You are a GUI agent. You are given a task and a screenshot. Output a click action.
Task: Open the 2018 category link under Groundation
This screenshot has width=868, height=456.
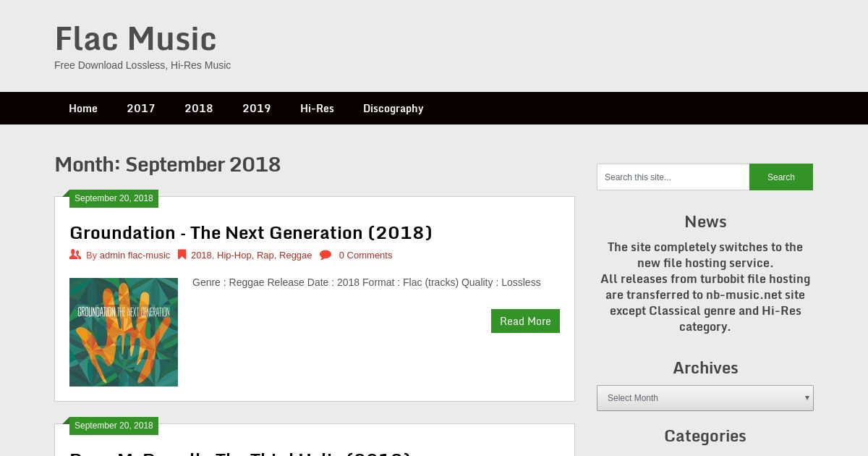(x=201, y=256)
